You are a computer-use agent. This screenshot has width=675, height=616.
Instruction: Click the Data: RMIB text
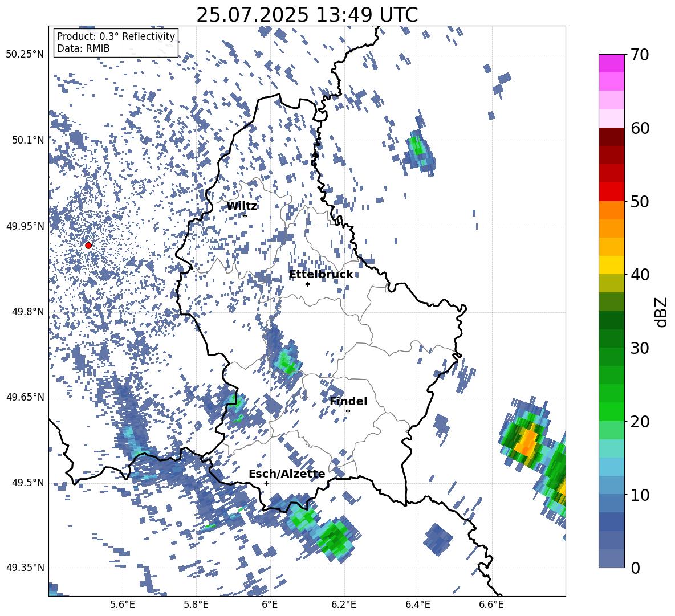pos(83,48)
